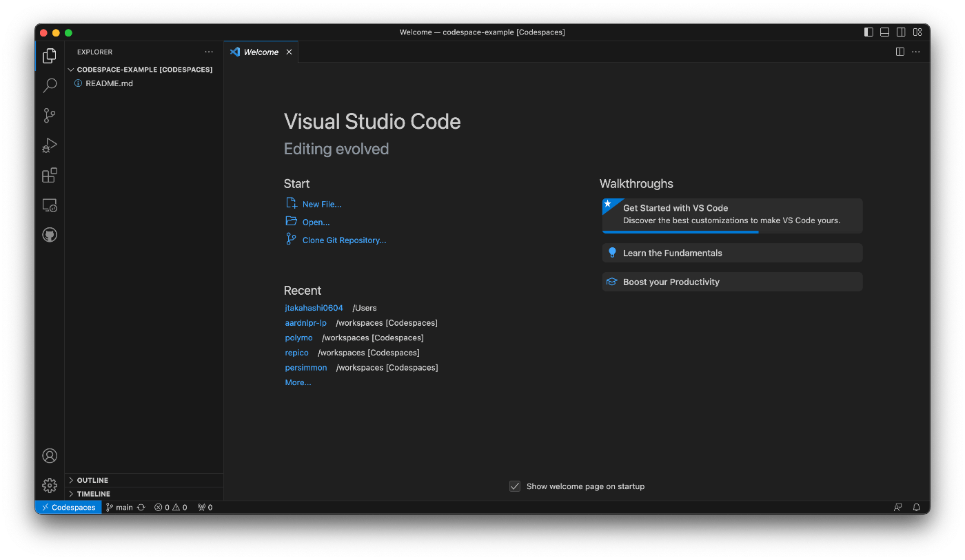Click the Synchronize Changes icon
This screenshot has width=965, height=560.
pos(141,508)
